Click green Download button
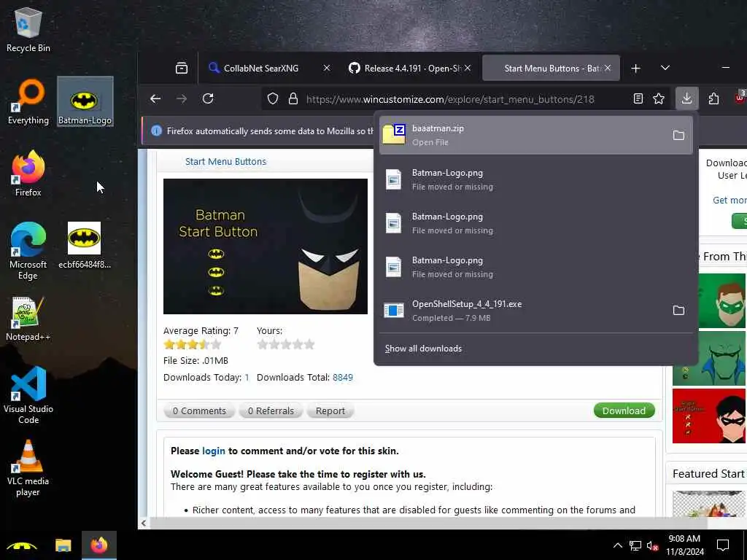747x560 pixels. [624, 411]
